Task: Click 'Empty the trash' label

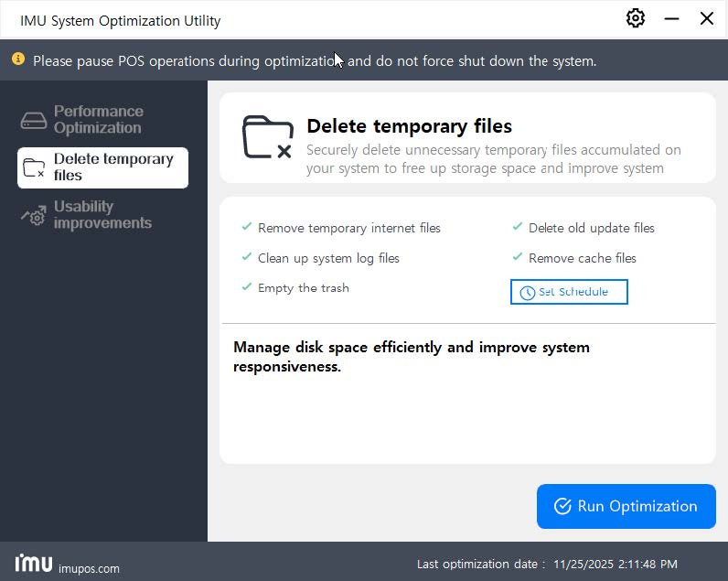Action: coord(303,288)
